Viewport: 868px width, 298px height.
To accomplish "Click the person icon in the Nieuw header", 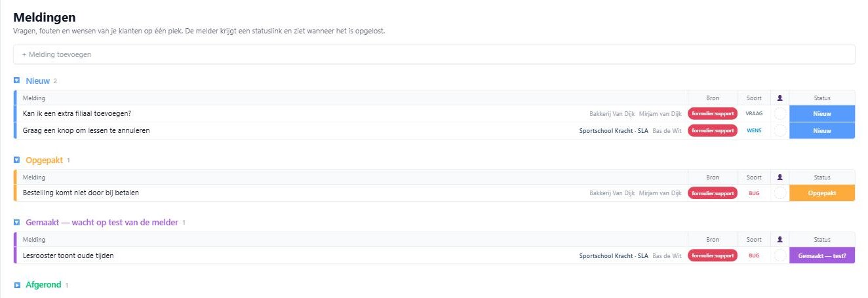I will tap(779, 98).
